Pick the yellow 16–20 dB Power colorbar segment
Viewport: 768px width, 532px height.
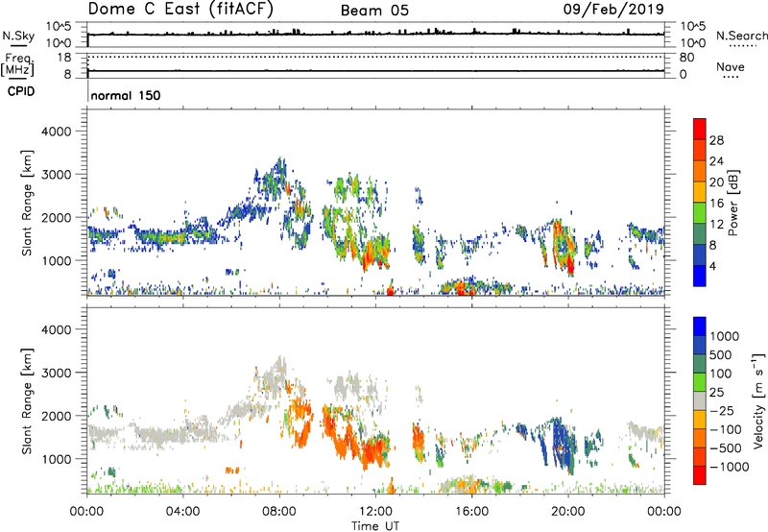[700, 191]
